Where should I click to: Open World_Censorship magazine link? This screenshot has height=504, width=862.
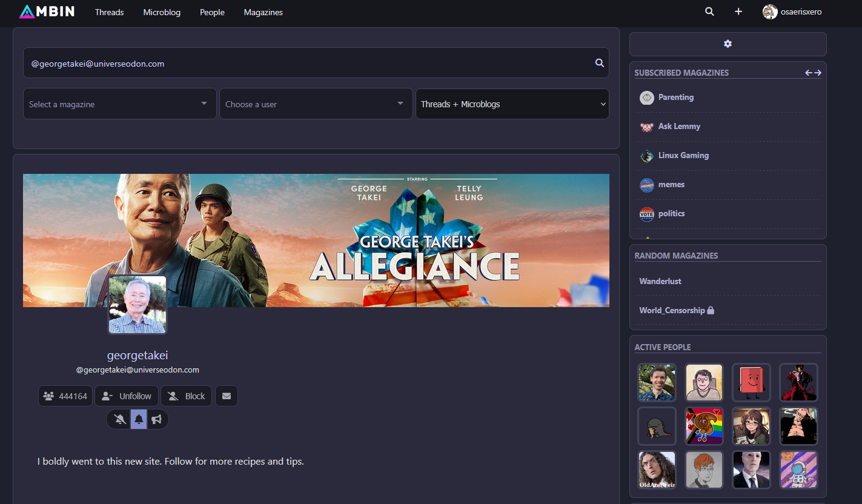(672, 310)
